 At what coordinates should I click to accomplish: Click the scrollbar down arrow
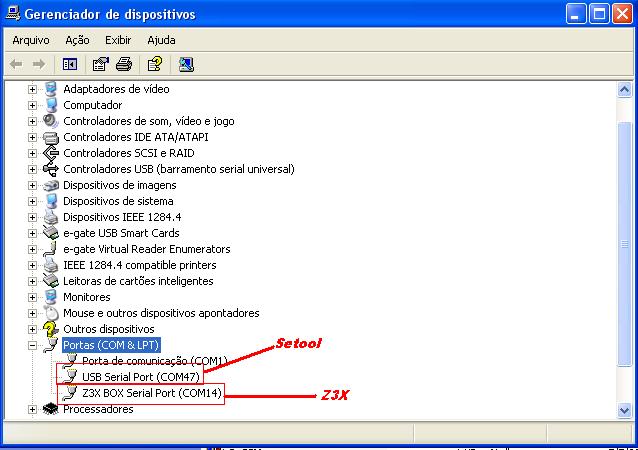[x=625, y=410]
